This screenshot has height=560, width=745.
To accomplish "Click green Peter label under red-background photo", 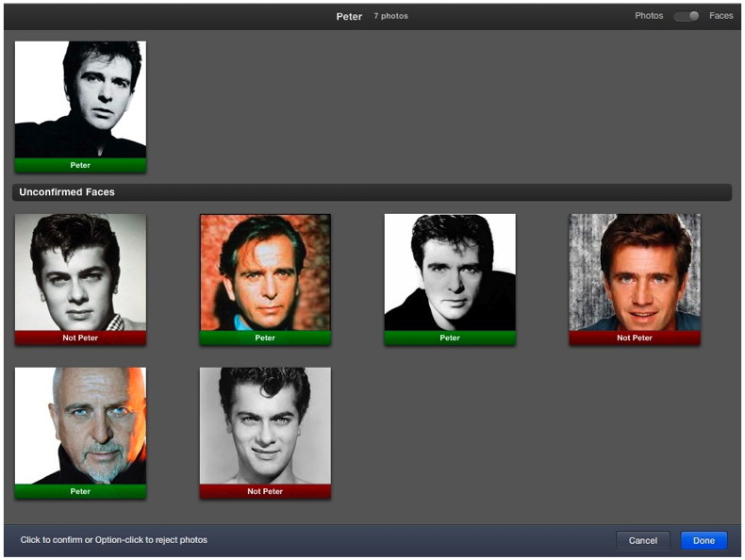I will pos(265,338).
